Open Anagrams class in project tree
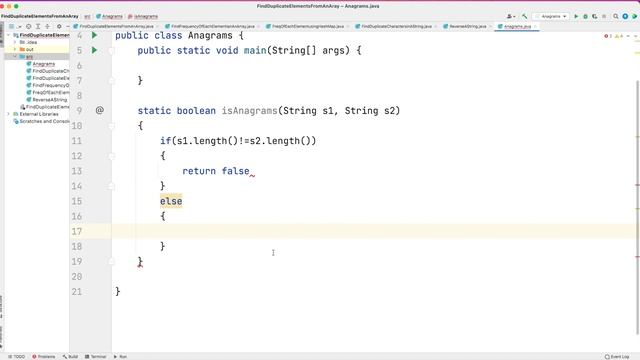The image size is (640, 360). tap(43, 64)
